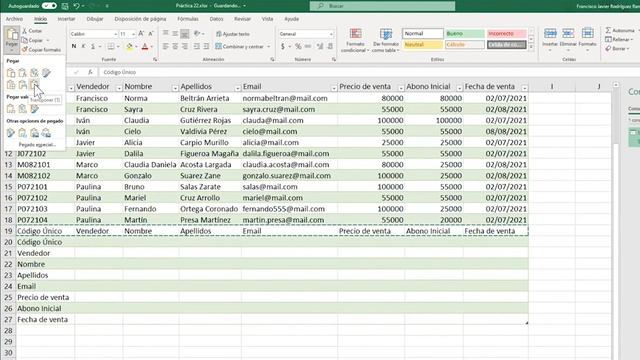Screen dimensions: 640x360
Task: Toggle italic K formatting button
Action: 84,47
